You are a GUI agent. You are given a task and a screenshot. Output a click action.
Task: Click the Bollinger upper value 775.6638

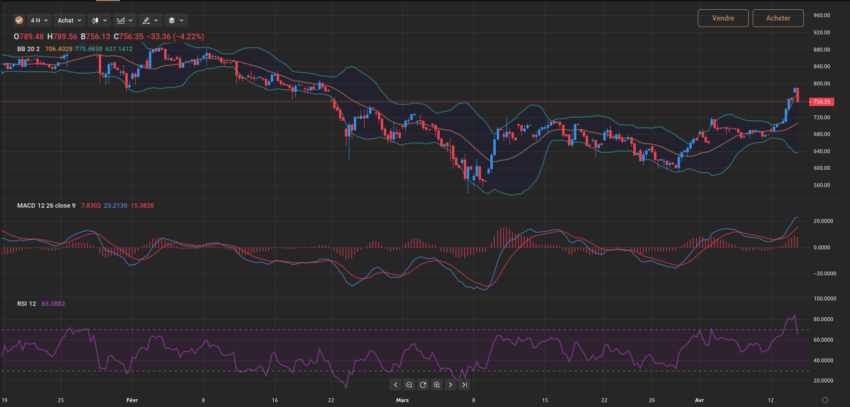[x=88, y=49]
